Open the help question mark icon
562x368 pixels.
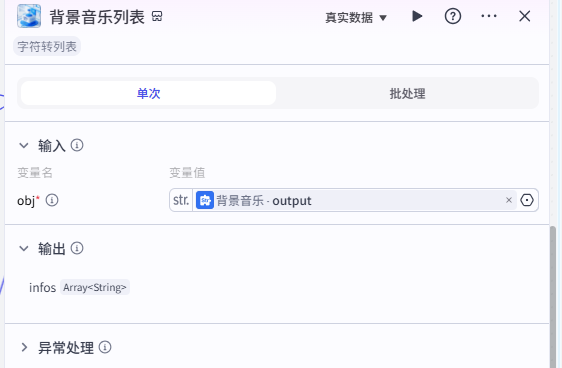[x=453, y=16]
